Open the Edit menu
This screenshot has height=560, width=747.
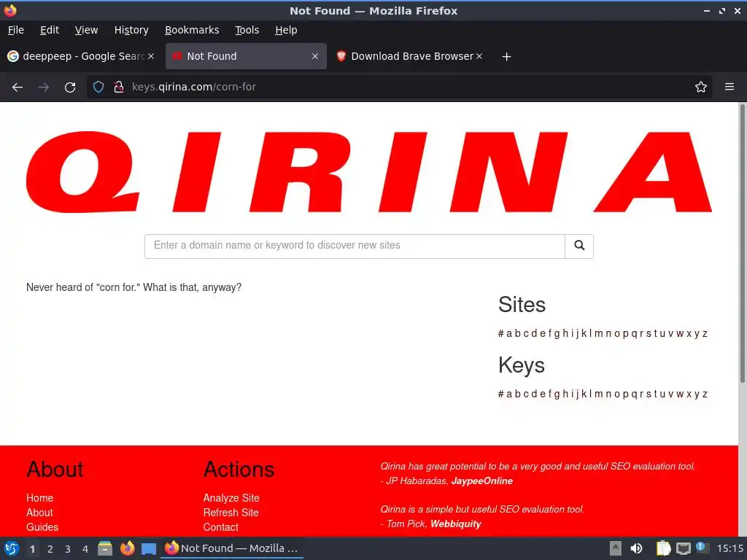[50, 30]
